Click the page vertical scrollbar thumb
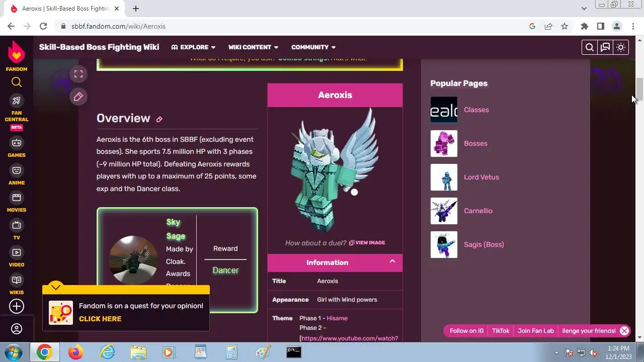The image size is (644, 362). click(639, 89)
